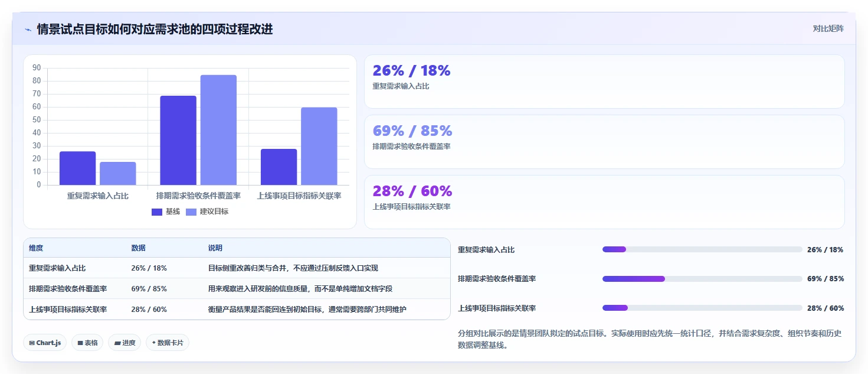The height and width of the screenshot is (374, 868).
Task: Click the 建议目标 bar for 上线事项目标指标关联率
Action: click(x=319, y=147)
